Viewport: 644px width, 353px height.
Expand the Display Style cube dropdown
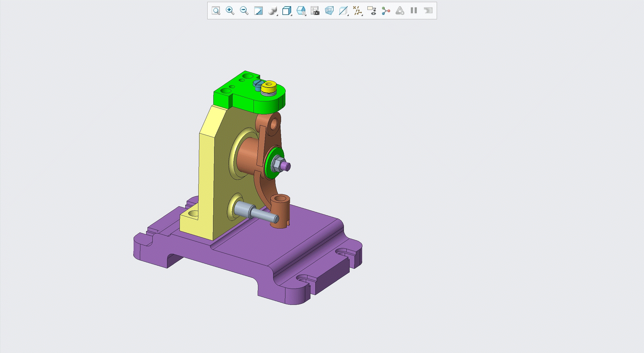pos(287,11)
